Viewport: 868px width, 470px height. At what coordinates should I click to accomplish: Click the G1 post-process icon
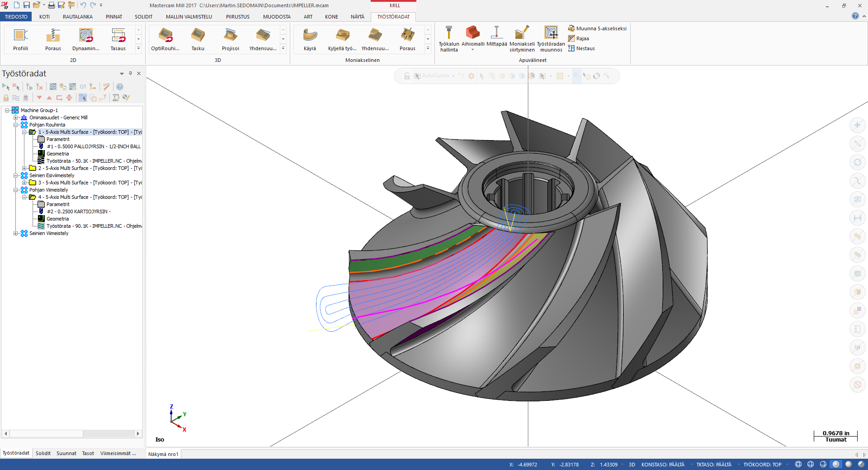83,87
